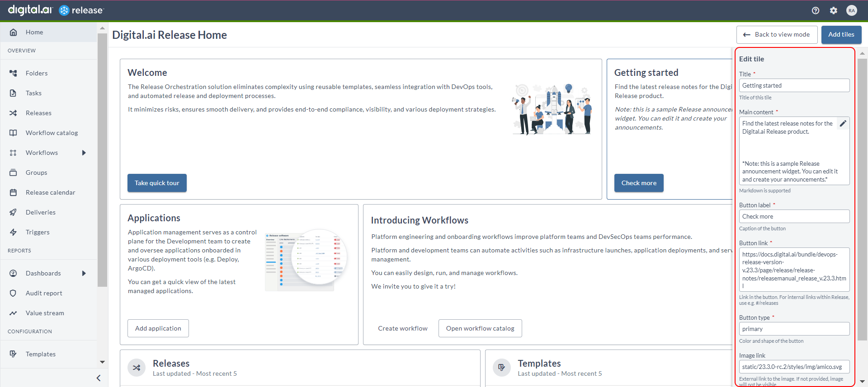Click the Releases shuffle icon in sidebar
The image size is (868, 387).
point(14,113)
